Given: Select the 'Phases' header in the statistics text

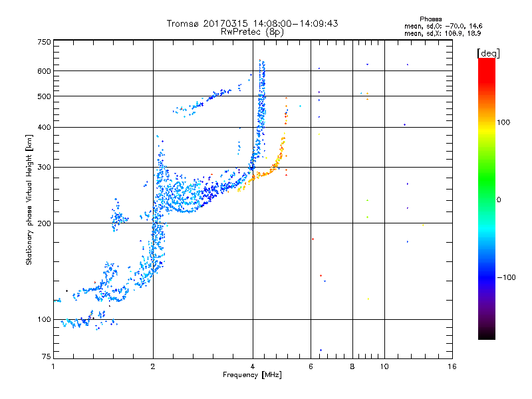Looking at the screenshot, I should 430,19.
